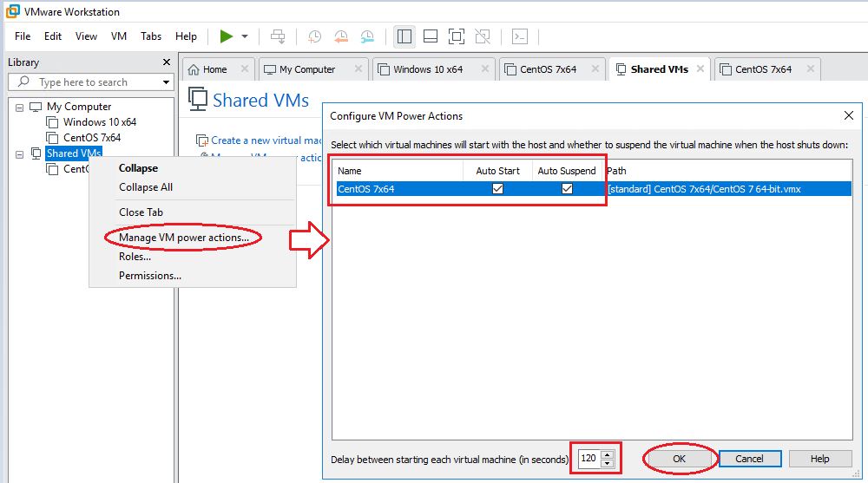
Task: Choose Collapse in the context menu
Action: pos(138,168)
